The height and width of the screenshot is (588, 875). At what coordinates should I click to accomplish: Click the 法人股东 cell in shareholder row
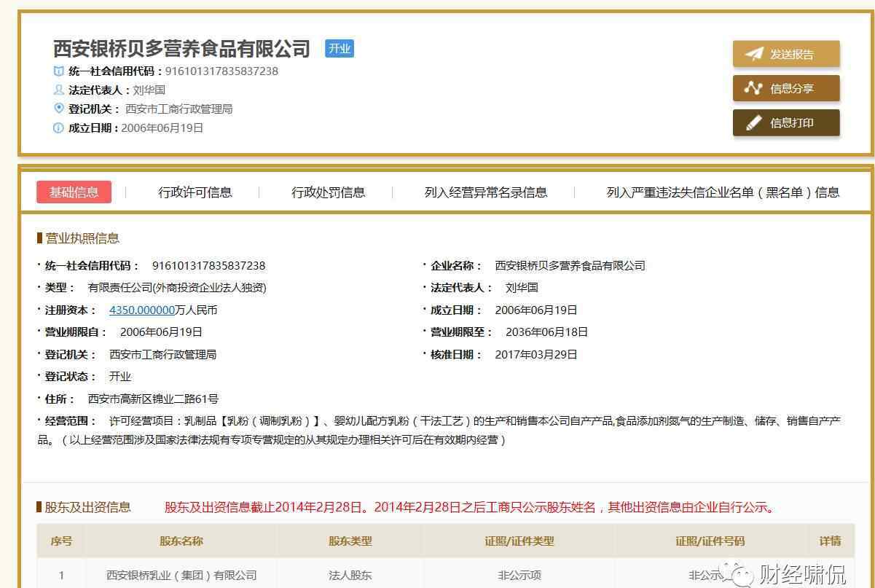(350, 576)
